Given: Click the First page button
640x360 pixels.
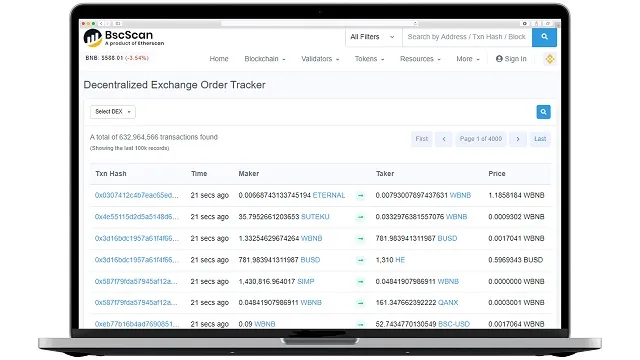Looking at the screenshot, I should click(422, 139).
